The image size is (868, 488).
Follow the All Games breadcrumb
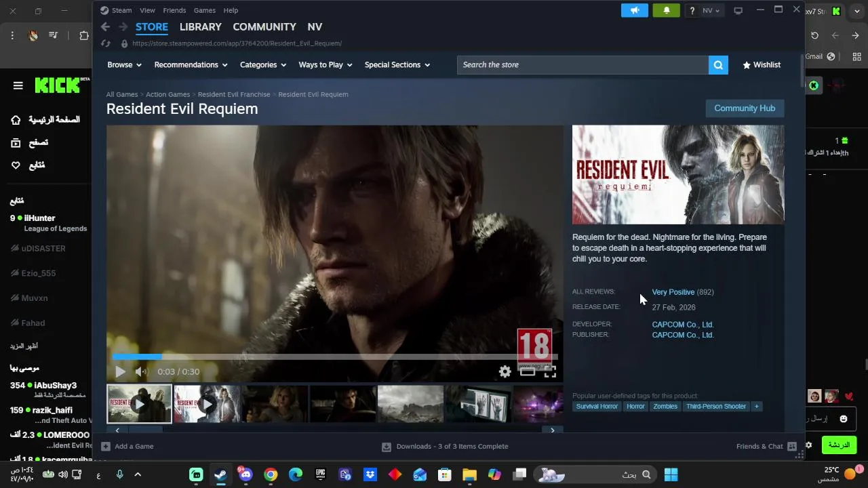click(122, 94)
